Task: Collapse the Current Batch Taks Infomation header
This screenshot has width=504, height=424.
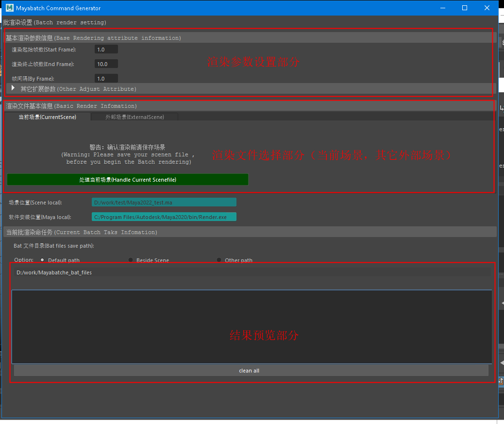Action: [x=82, y=232]
